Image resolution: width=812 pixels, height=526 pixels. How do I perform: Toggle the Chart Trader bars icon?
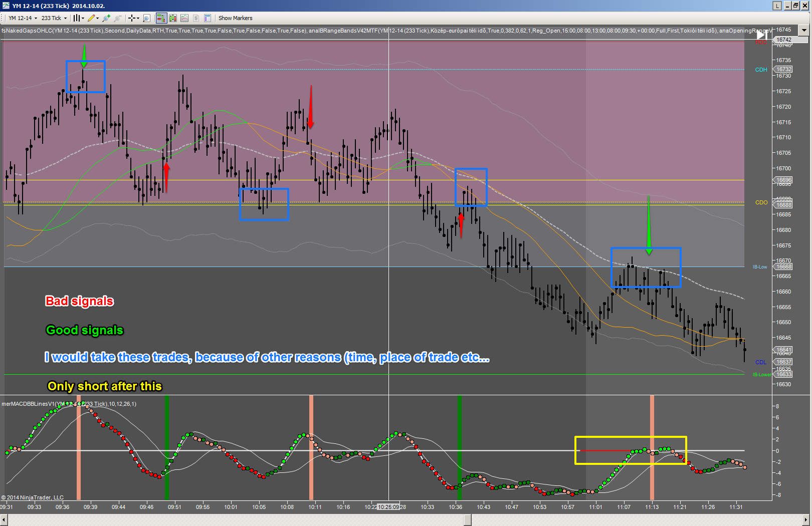tap(161, 18)
